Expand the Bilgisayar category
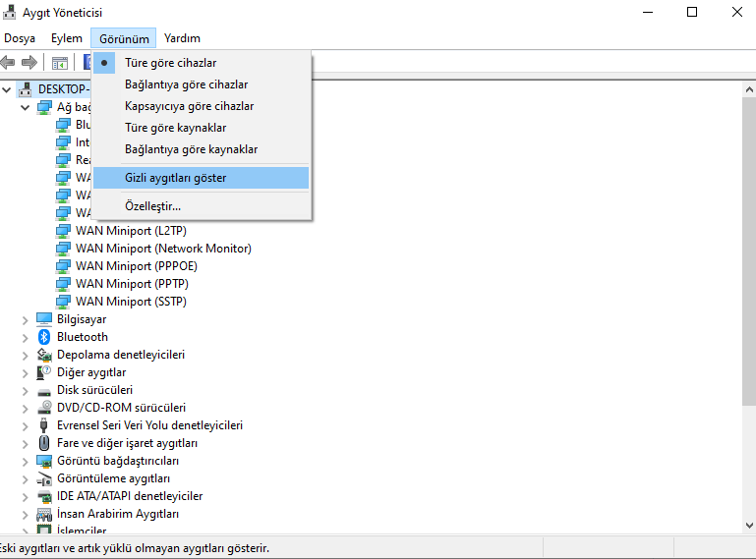This screenshot has width=756, height=559. click(26, 320)
